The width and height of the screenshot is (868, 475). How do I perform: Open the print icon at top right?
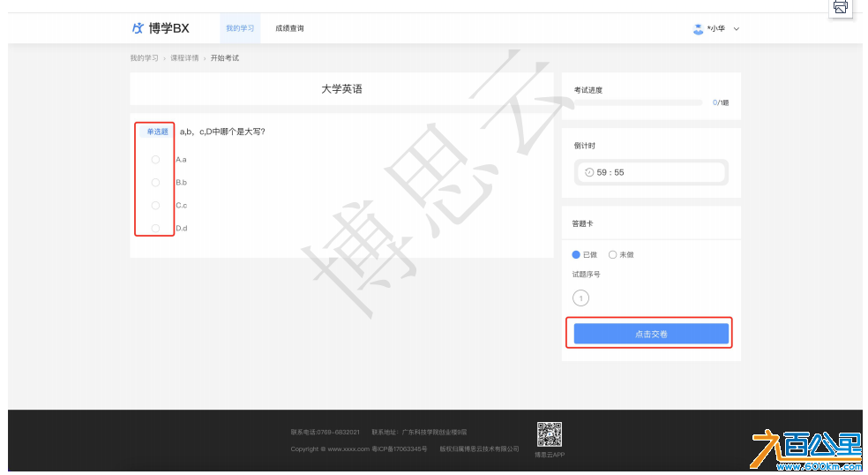[x=841, y=7]
